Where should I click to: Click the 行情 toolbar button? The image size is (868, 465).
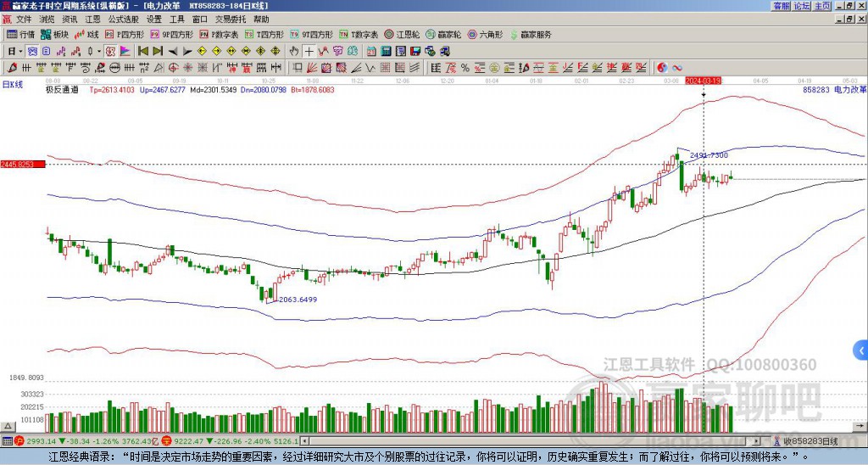tap(21, 34)
